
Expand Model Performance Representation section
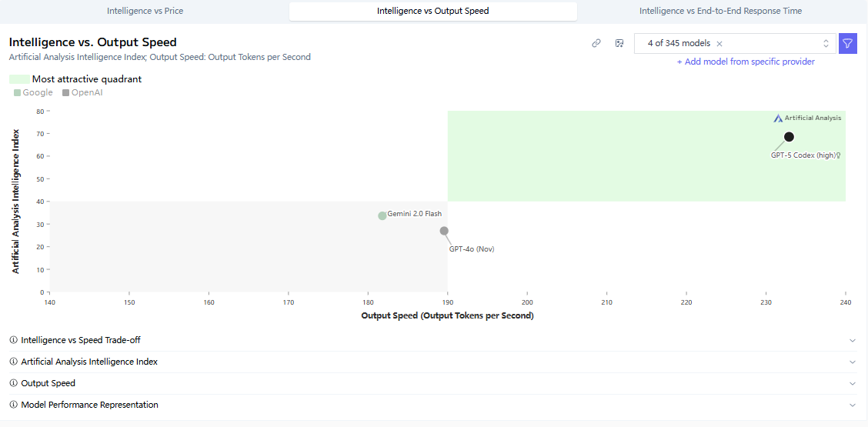pos(433,405)
